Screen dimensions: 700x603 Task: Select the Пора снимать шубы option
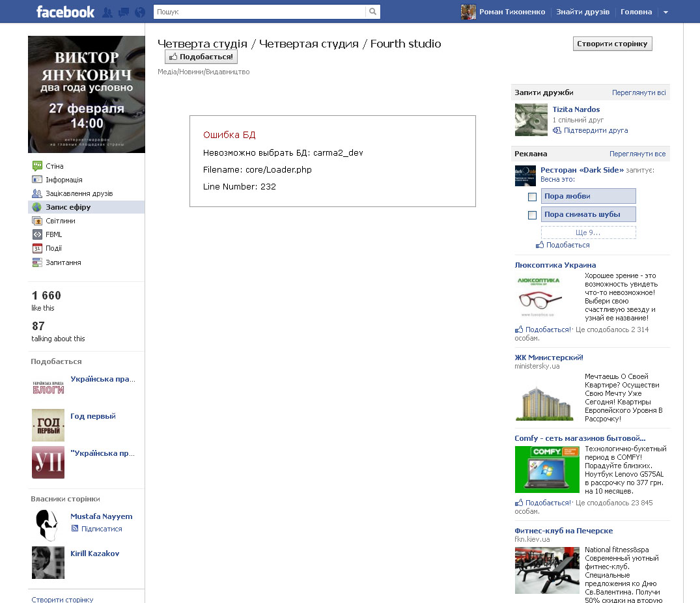tap(589, 214)
